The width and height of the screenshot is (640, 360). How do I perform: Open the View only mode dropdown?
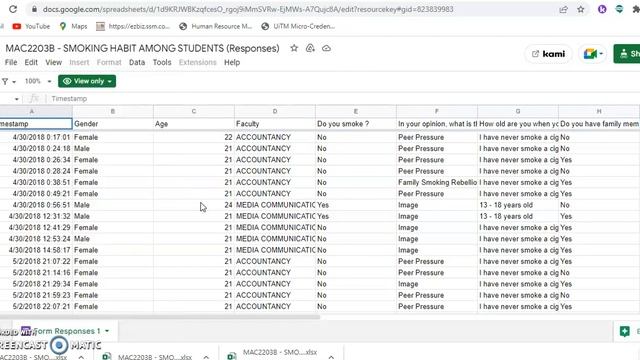pyautogui.click(x=87, y=81)
